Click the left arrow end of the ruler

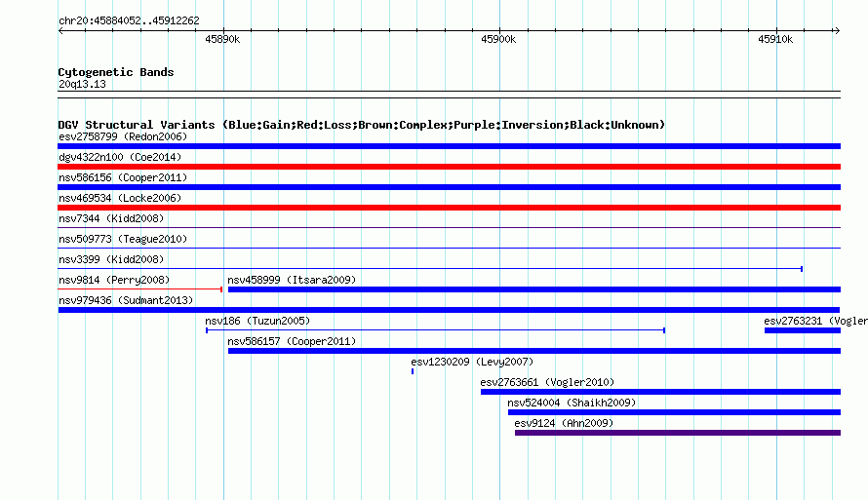(60, 30)
